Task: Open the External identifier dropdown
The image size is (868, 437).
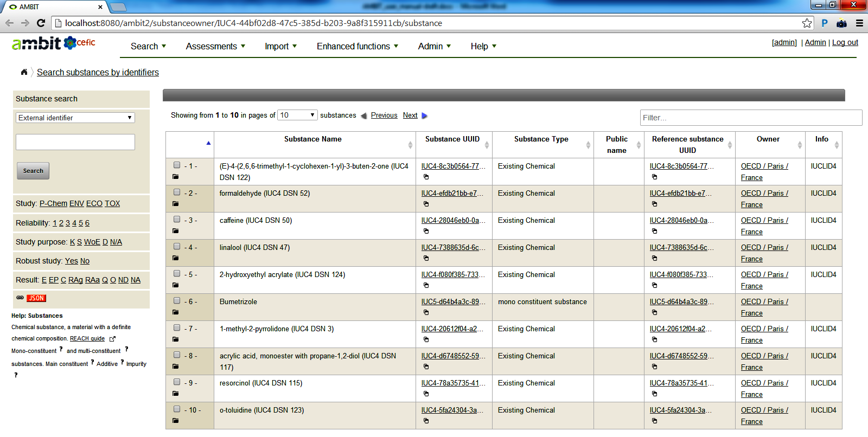Action: click(x=75, y=118)
